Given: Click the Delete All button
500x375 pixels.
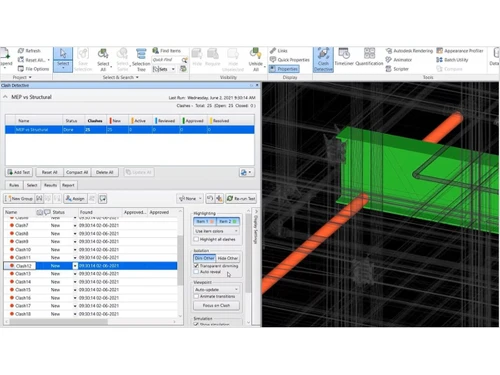Looking at the screenshot, I should click(x=105, y=172).
